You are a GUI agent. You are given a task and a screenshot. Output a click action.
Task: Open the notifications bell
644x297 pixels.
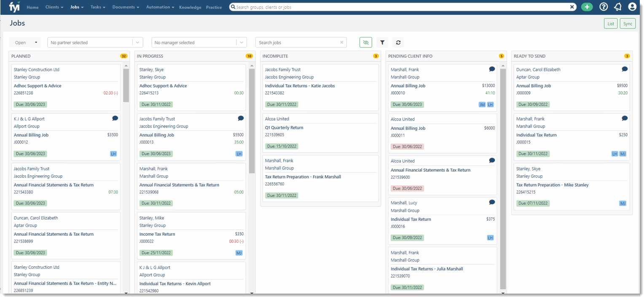pyautogui.click(x=618, y=7)
